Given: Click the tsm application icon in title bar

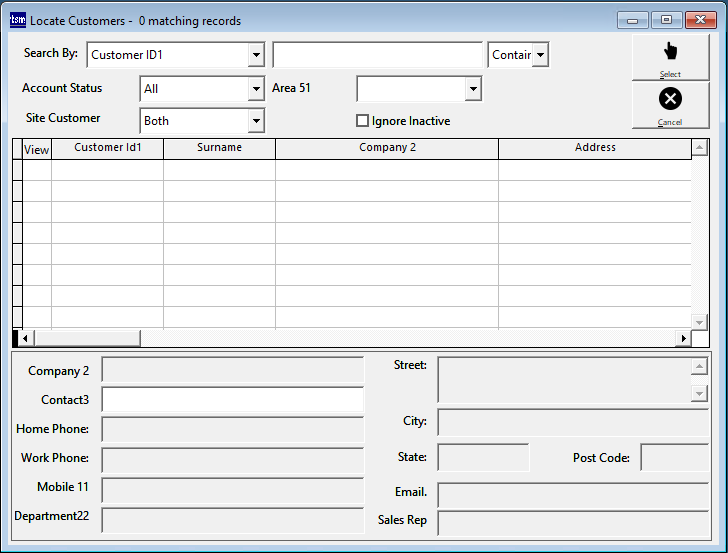Looking at the screenshot, I should coord(17,20).
